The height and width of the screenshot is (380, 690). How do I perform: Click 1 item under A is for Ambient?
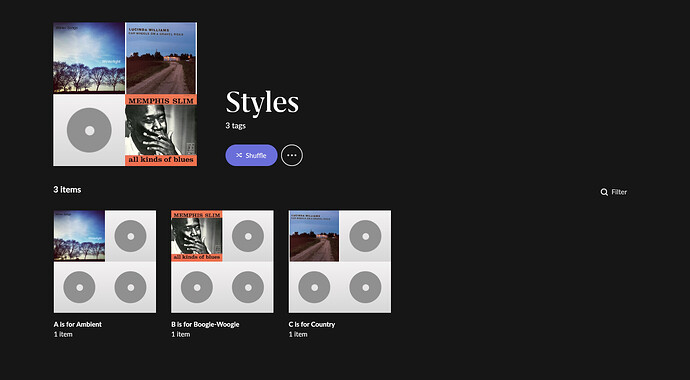[x=63, y=334]
